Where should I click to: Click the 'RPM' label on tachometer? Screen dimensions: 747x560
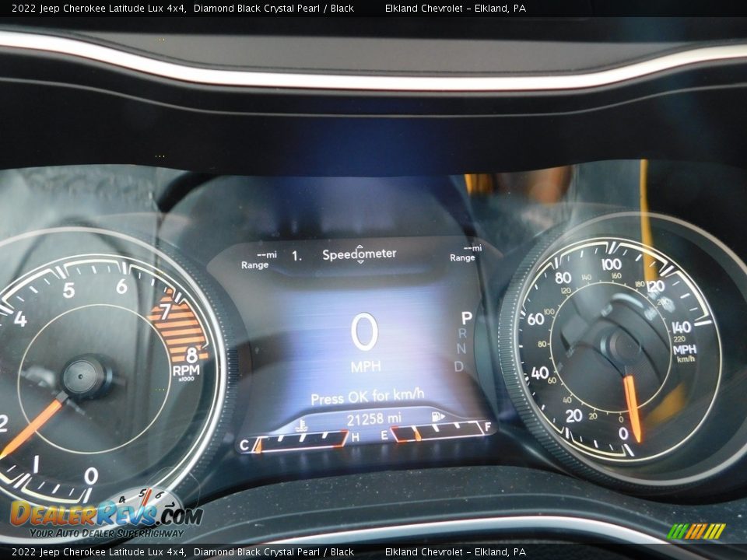pos(186,370)
